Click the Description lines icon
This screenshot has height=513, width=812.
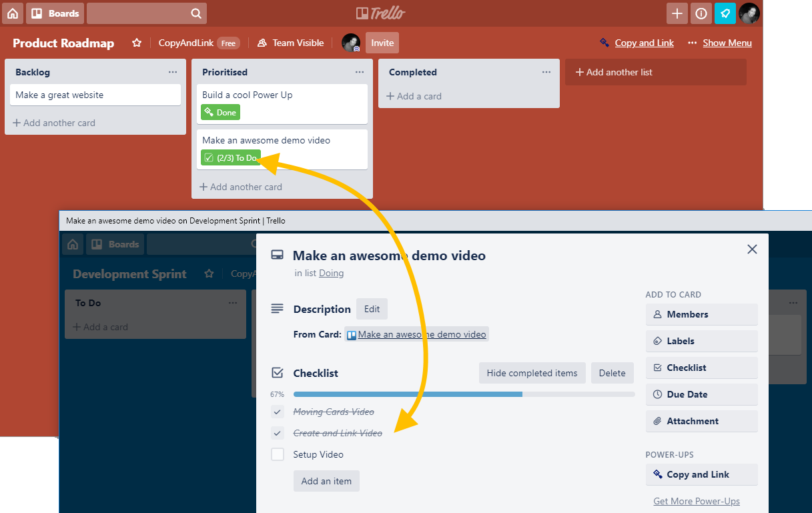pos(277,309)
